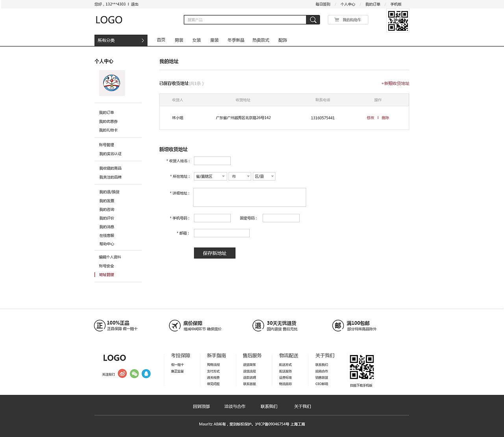
Task: Open 我的退/换货 in sidebar
Action: [x=109, y=192]
